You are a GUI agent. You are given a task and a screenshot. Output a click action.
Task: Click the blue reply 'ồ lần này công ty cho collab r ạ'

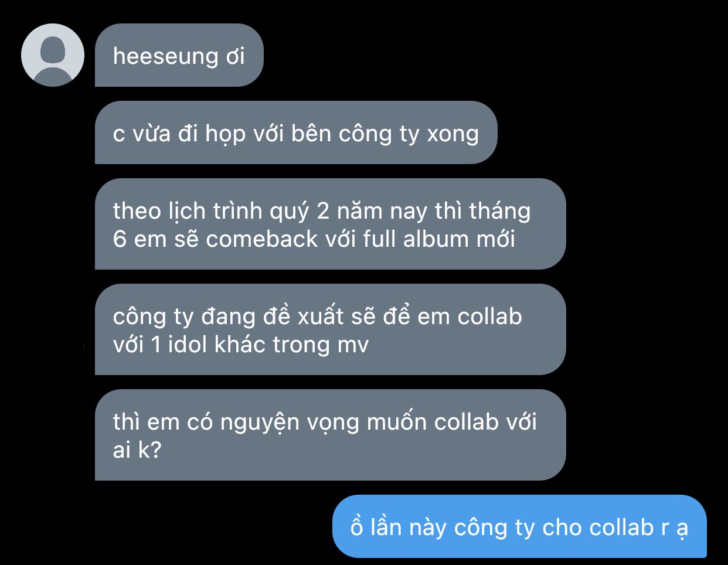pyautogui.click(x=519, y=526)
